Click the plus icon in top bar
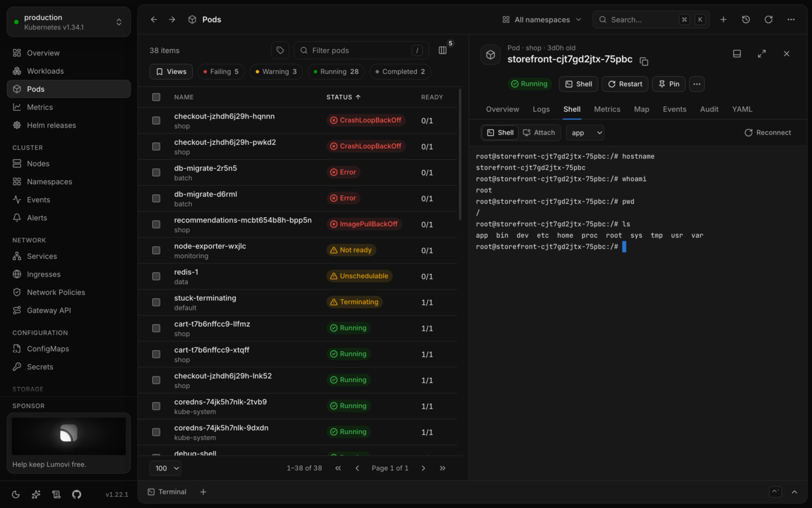The width and height of the screenshot is (812, 508). click(x=723, y=20)
